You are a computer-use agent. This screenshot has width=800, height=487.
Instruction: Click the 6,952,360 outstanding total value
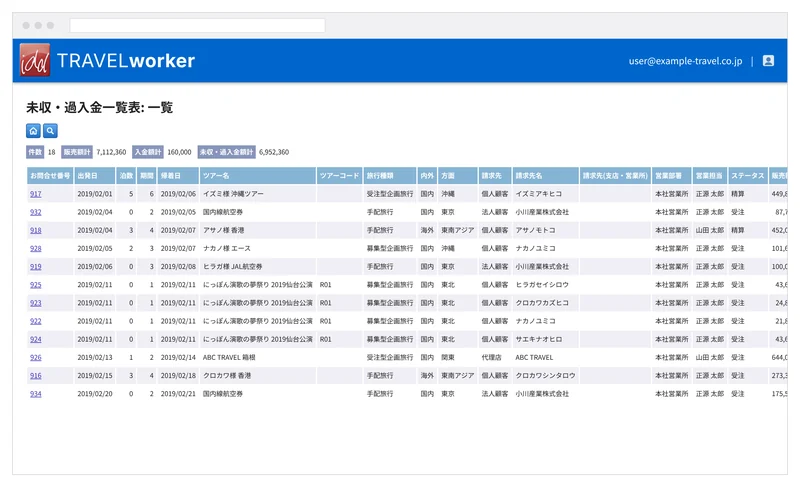point(274,152)
